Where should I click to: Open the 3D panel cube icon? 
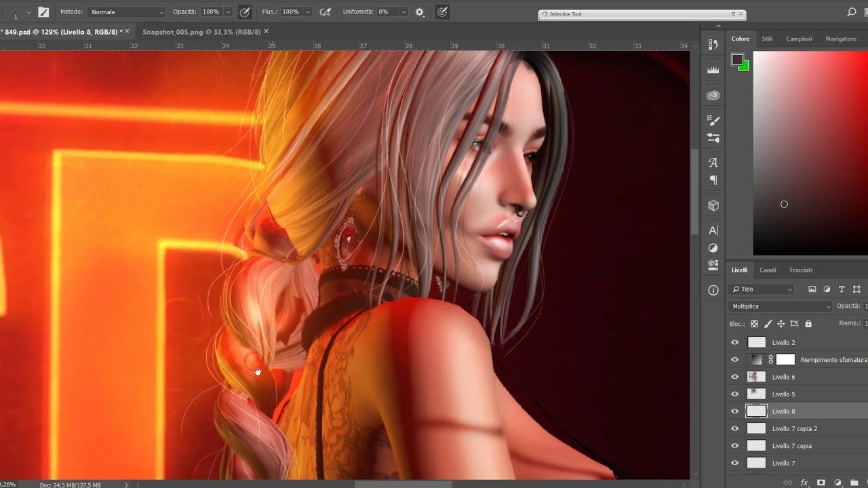tap(713, 205)
